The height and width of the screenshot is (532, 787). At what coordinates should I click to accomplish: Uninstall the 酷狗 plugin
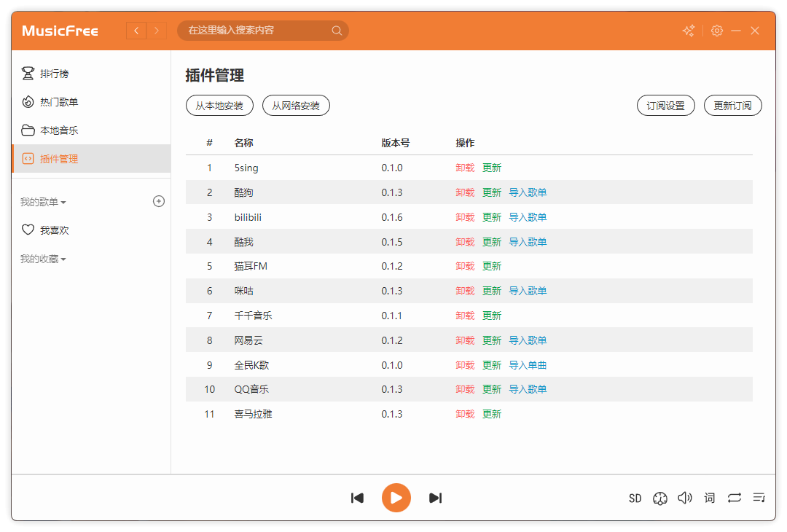(x=465, y=192)
